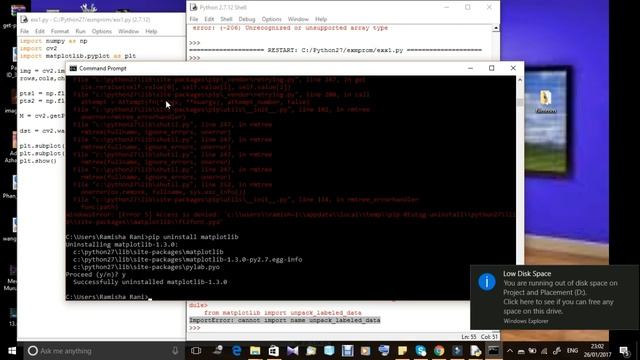Click the info icon in the Low Disk Space toast

click(x=487, y=282)
